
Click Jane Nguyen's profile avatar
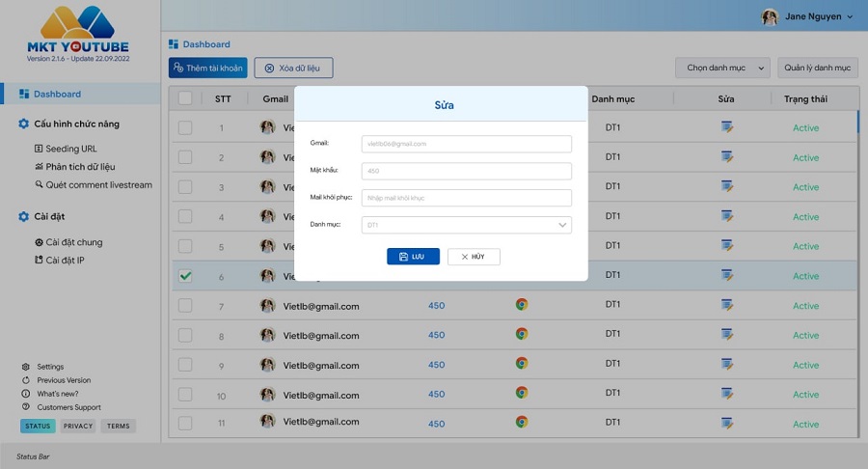pyautogui.click(x=770, y=16)
